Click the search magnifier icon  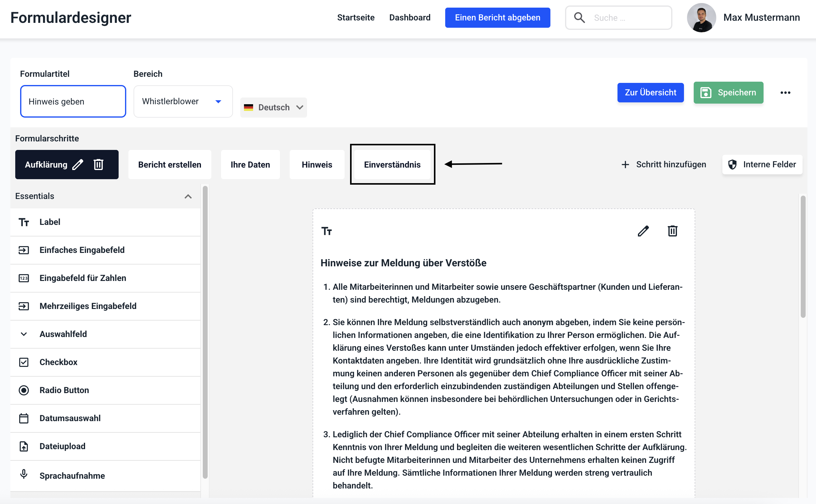pyautogui.click(x=579, y=18)
